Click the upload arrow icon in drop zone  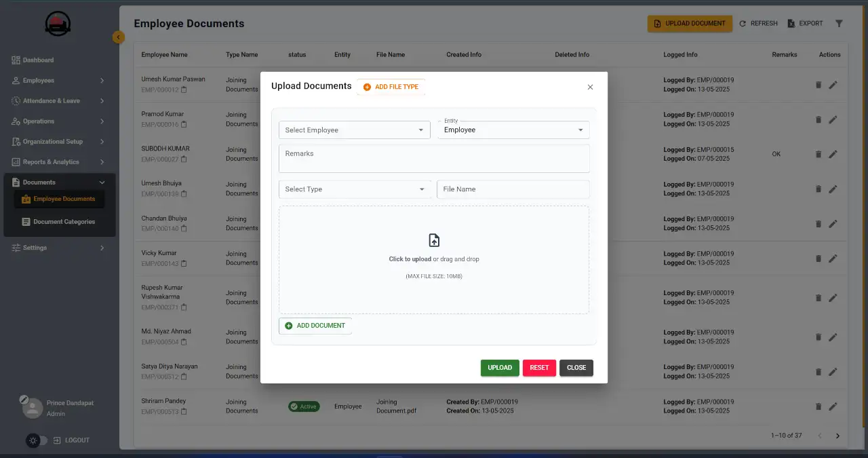coord(433,240)
